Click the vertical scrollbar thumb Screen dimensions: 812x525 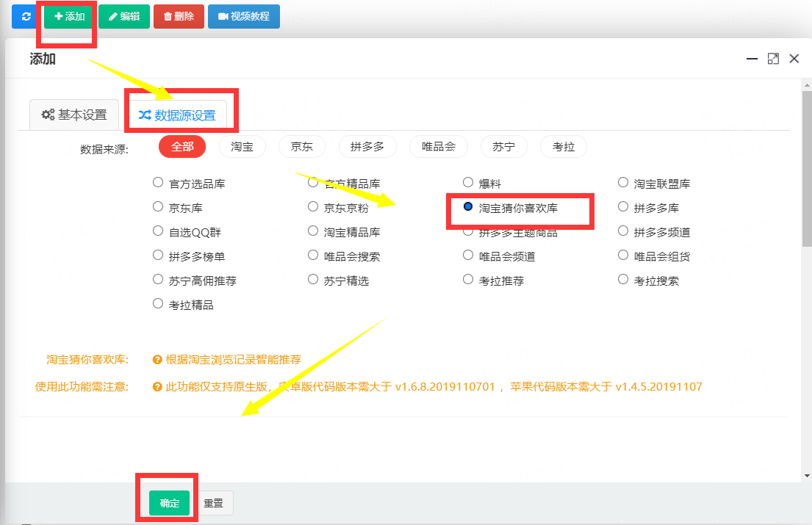(x=807, y=168)
